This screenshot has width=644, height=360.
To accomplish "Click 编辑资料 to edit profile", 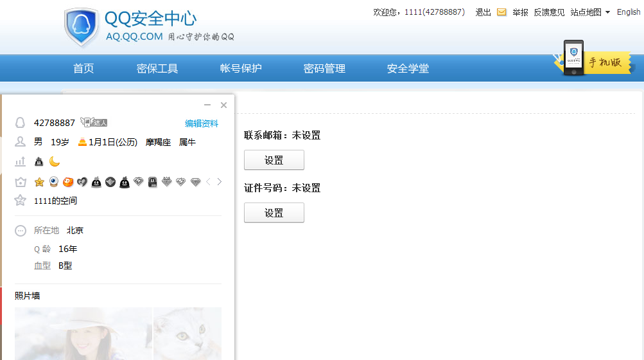I will 202,123.
